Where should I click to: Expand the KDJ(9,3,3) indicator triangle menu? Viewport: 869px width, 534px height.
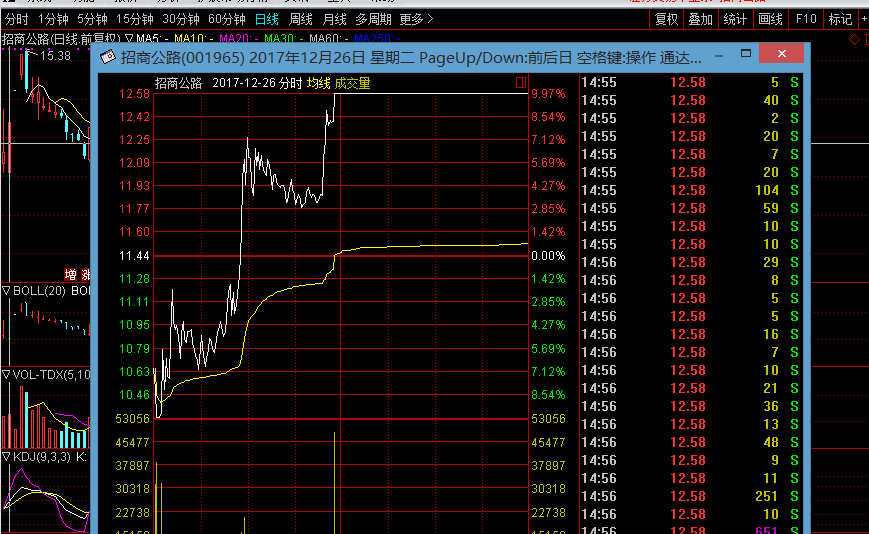[x=6, y=456]
